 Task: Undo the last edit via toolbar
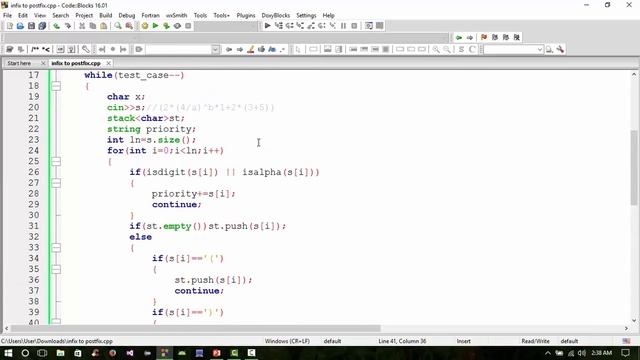57,26
